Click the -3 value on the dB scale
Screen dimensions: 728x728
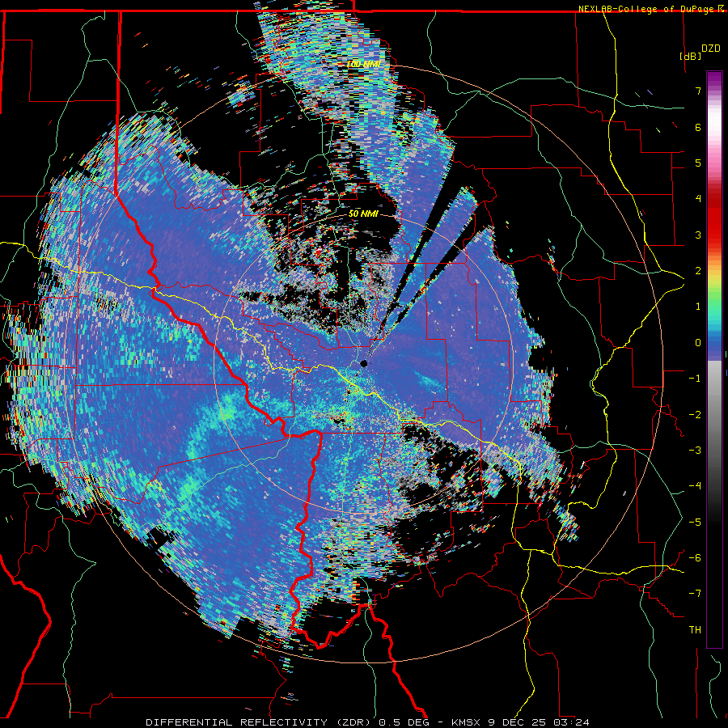click(695, 451)
